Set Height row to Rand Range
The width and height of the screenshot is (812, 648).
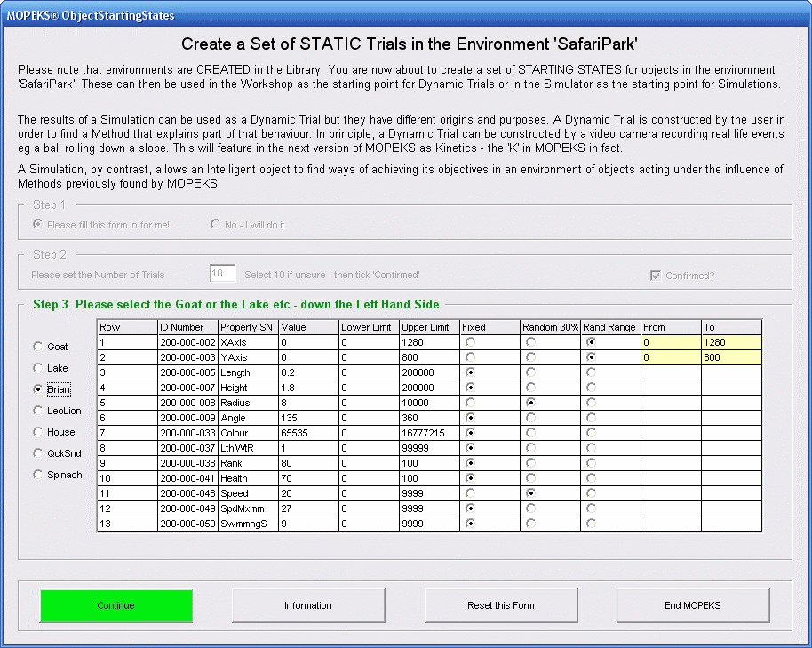(x=591, y=387)
